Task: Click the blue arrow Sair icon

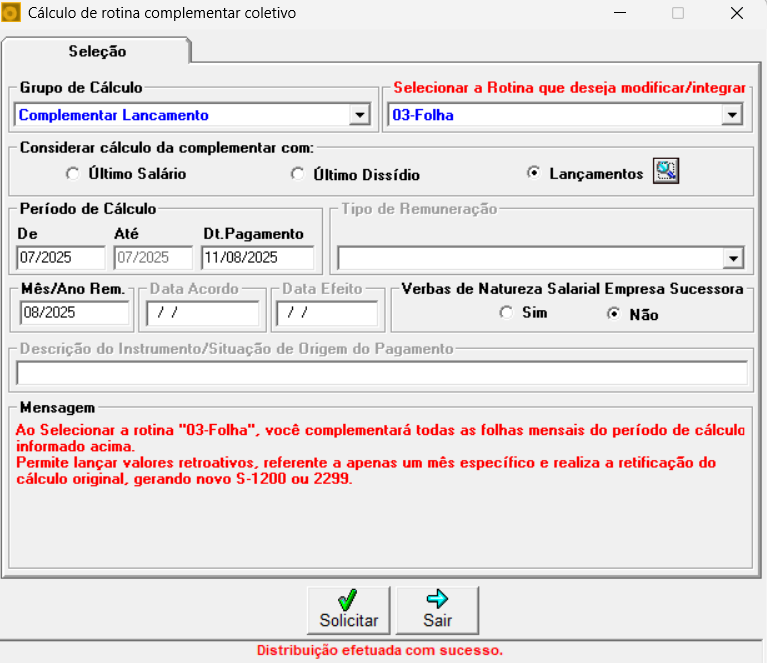Action: (437, 598)
